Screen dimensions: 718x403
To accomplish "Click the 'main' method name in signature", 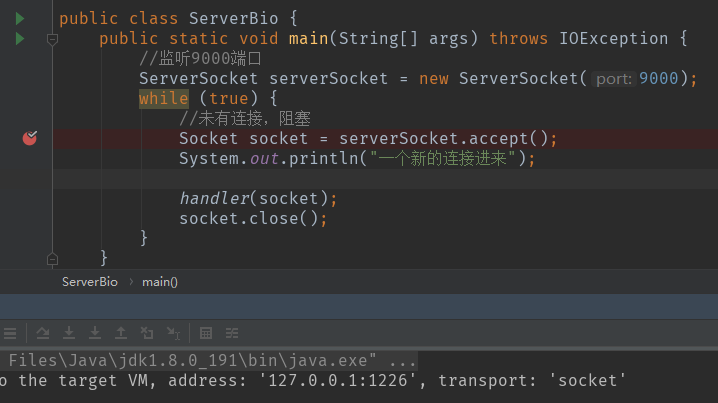I will pos(309,38).
